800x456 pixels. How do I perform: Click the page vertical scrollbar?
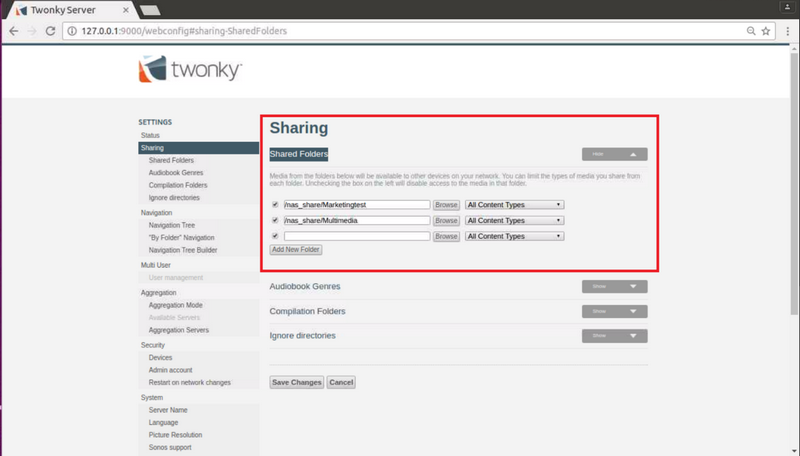click(794, 184)
